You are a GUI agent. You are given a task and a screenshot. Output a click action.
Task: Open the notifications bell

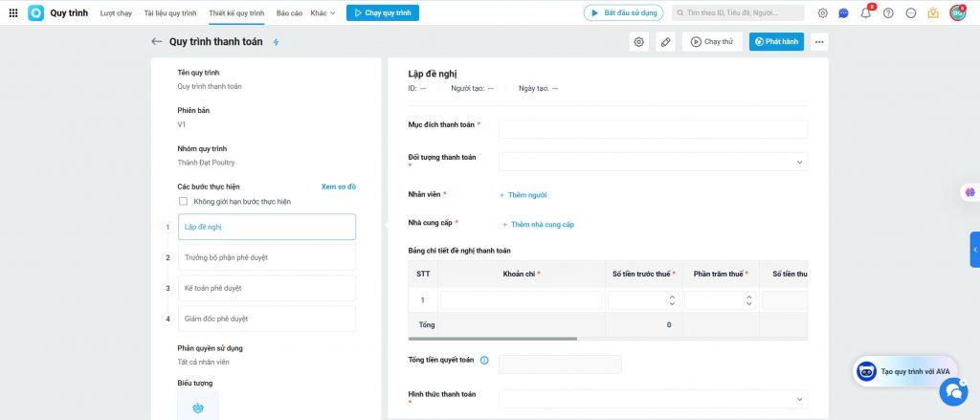(865, 13)
